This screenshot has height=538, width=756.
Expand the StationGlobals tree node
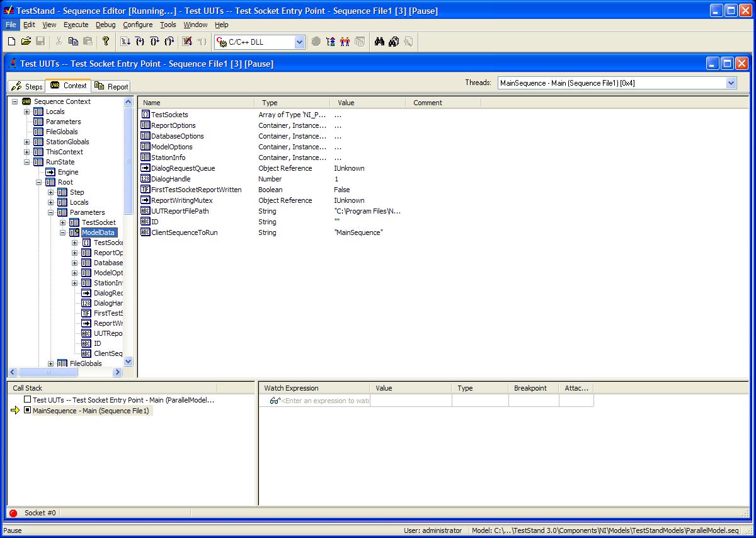(26, 142)
